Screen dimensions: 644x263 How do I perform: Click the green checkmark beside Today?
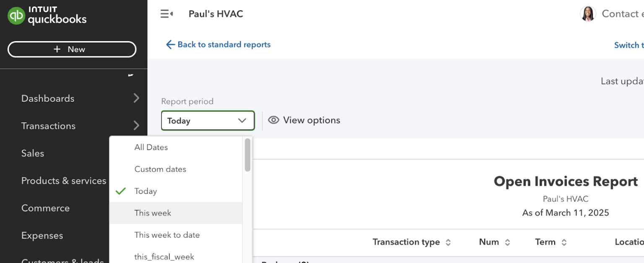[120, 191]
